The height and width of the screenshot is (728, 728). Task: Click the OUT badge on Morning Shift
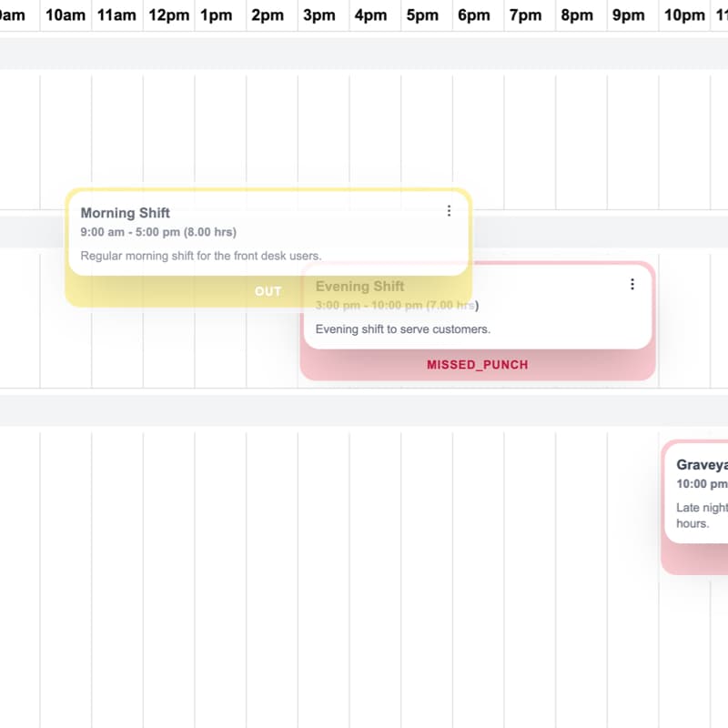pyautogui.click(x=268, y=291)
